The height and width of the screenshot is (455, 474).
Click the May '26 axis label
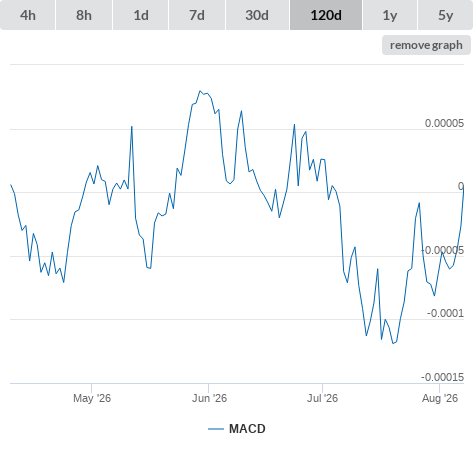point(92,398)
